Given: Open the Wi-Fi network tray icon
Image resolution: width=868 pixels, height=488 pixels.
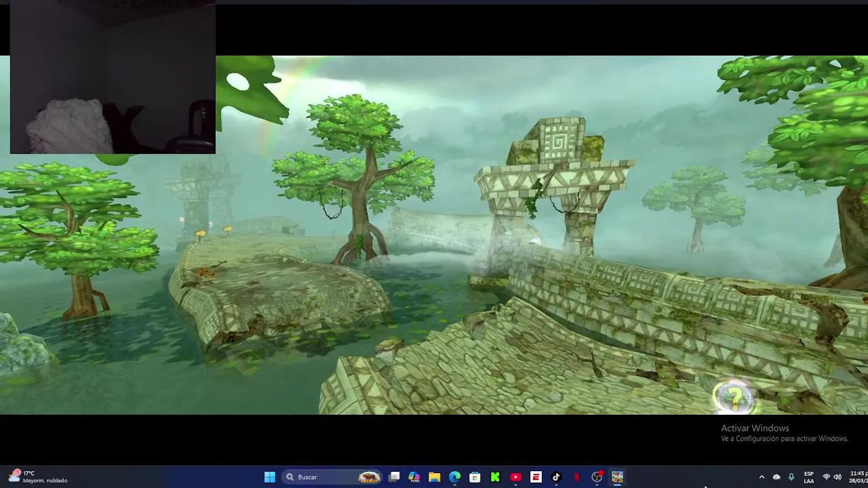Looking at the screenshot, I should pos(826,477).
